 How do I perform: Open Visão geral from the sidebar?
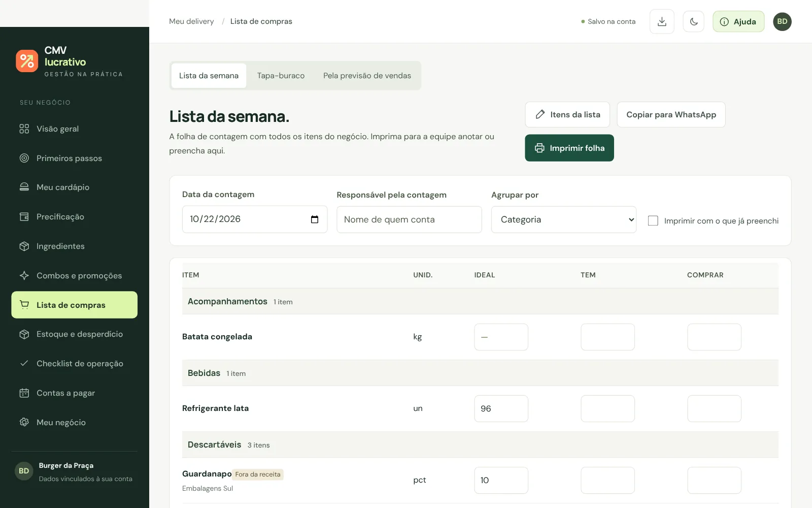74,129
